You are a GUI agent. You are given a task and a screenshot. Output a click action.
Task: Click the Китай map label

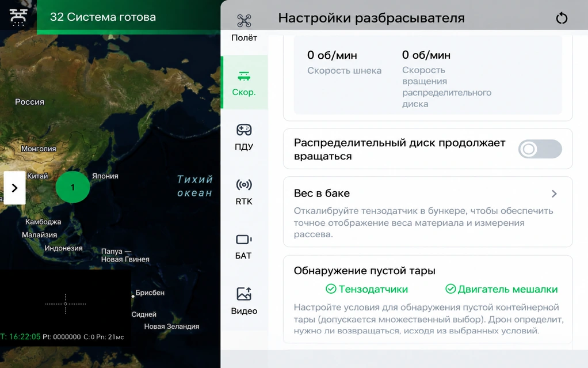(x=37, y=176)
